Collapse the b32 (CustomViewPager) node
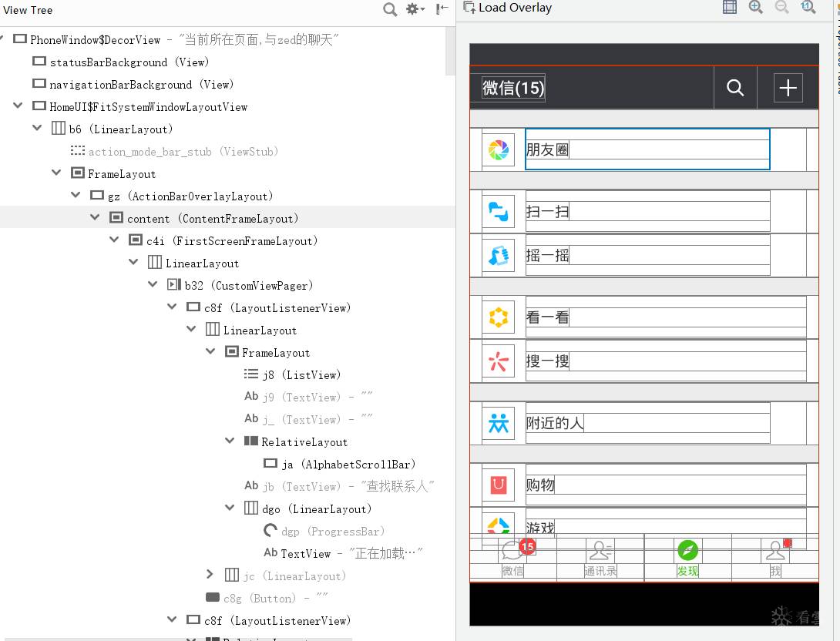The image size is (840, 641). click(x=153, y=285)
